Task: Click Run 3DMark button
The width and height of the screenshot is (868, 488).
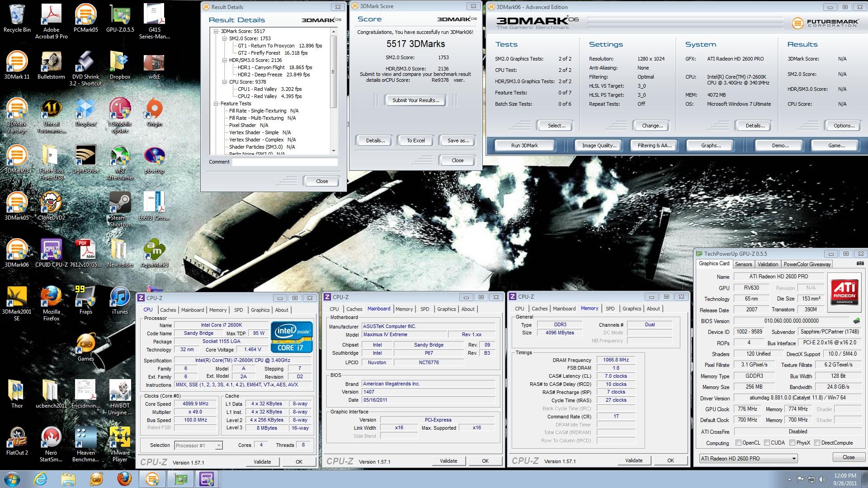Action: [524, 145]
